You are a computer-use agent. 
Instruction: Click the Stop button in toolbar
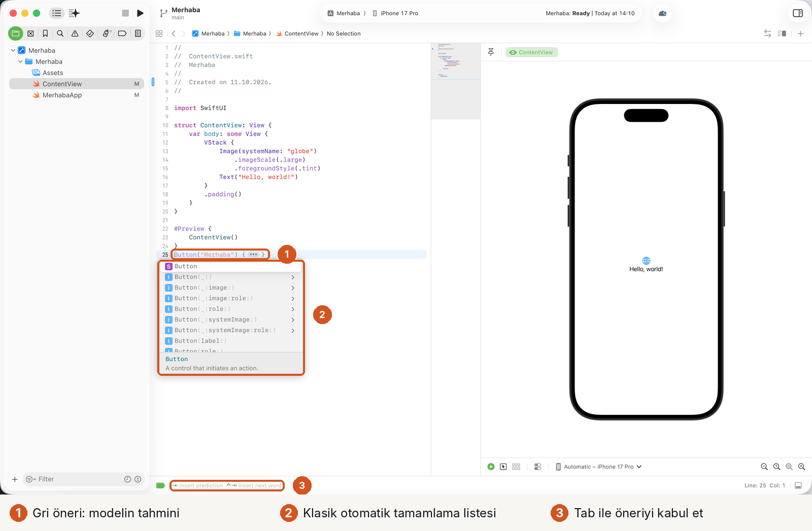pos(125,13)
